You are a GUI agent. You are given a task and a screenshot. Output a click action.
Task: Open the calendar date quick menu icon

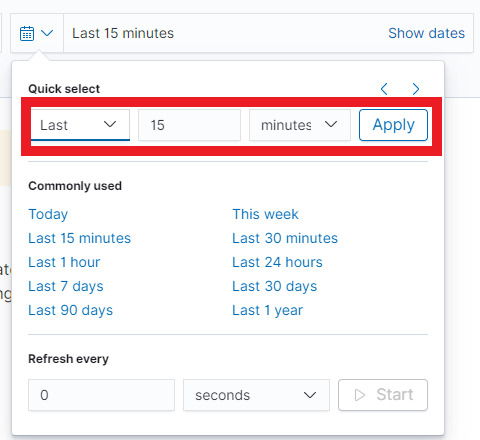click(37, 33)
